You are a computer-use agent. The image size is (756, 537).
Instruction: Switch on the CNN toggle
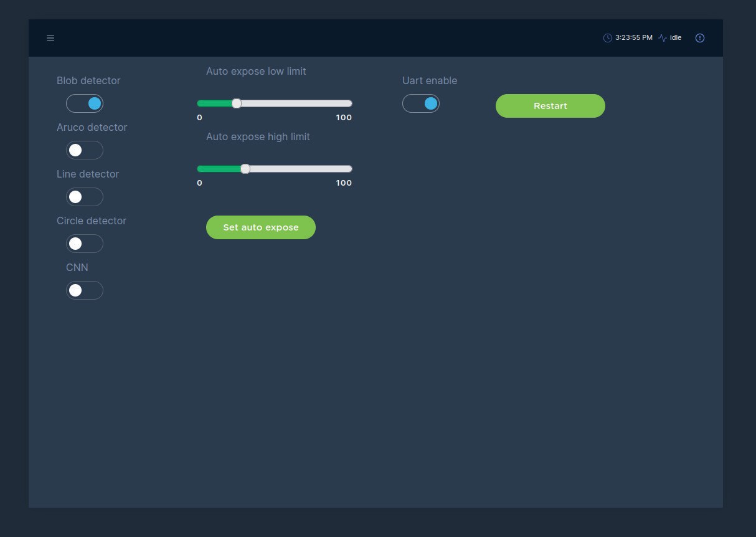coord(85,290)
